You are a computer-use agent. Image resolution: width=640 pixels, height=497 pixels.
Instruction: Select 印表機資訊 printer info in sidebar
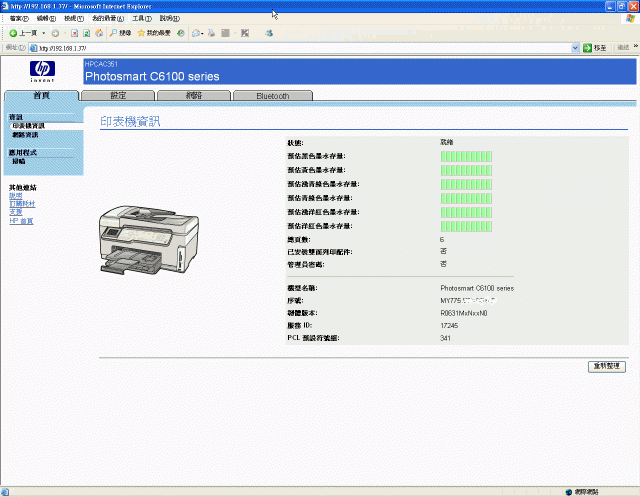28,126
